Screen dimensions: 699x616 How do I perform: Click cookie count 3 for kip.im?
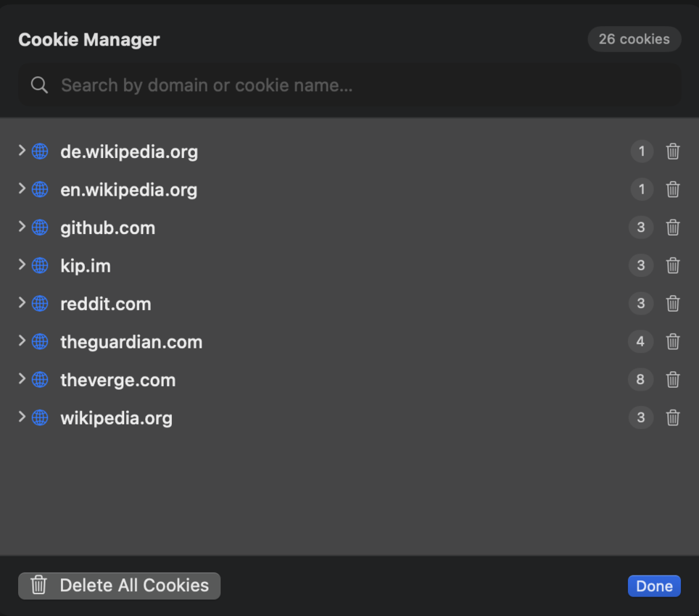[x=641, y=265]
